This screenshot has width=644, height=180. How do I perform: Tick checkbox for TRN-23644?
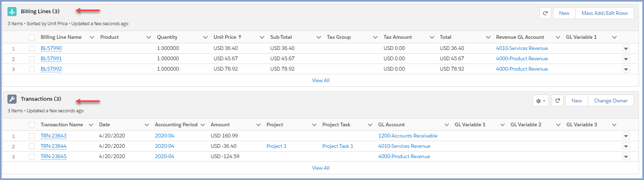[x=32, y=146]
